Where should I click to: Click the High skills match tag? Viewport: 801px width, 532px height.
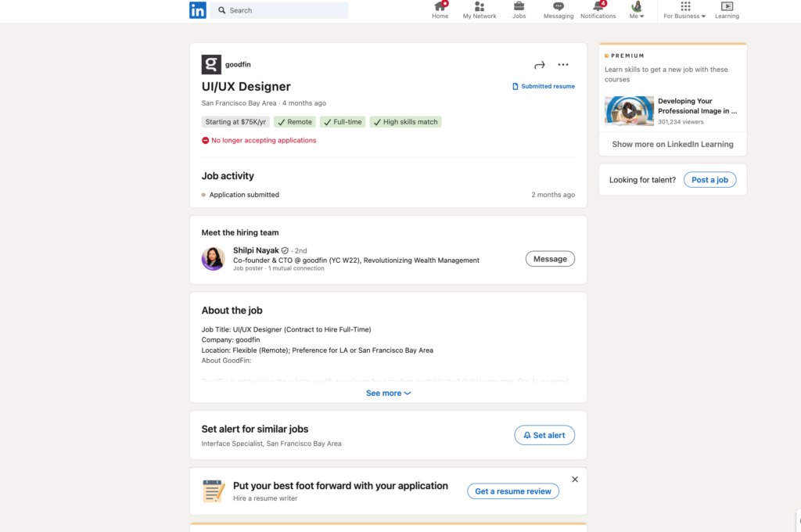tap(406, 122)
